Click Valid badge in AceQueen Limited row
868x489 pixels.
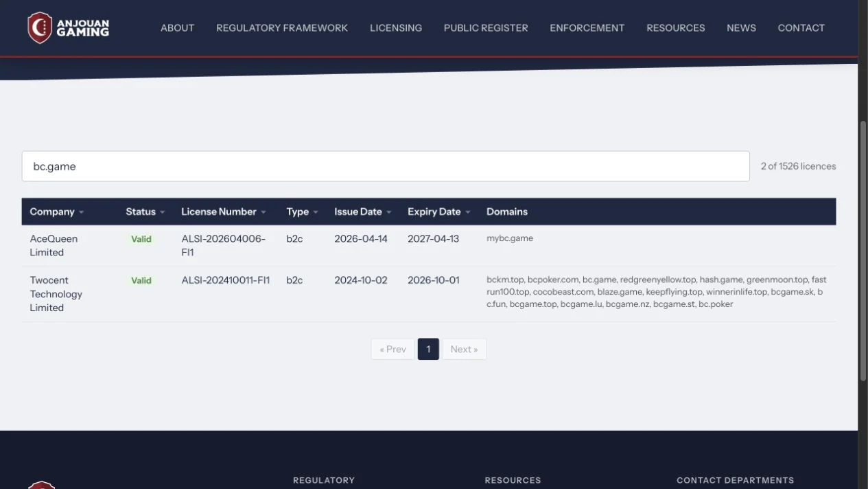coord(141,239)
